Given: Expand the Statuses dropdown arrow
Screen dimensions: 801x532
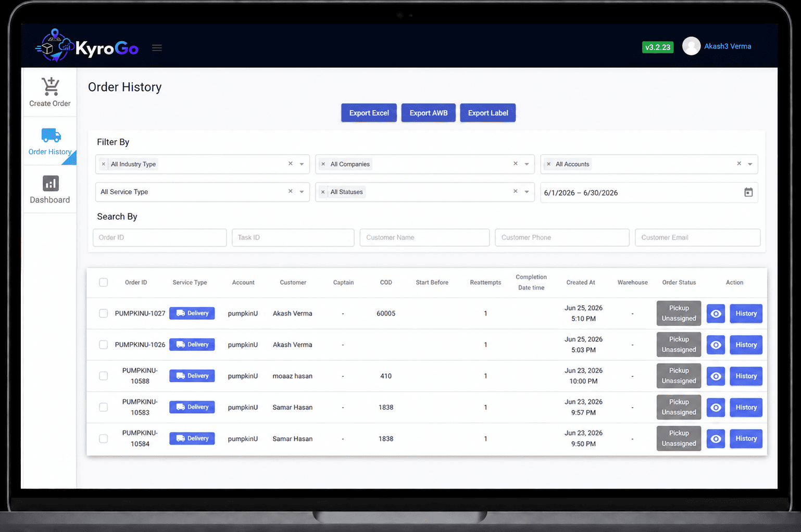Looking at the screenshot, I should 527,192.
